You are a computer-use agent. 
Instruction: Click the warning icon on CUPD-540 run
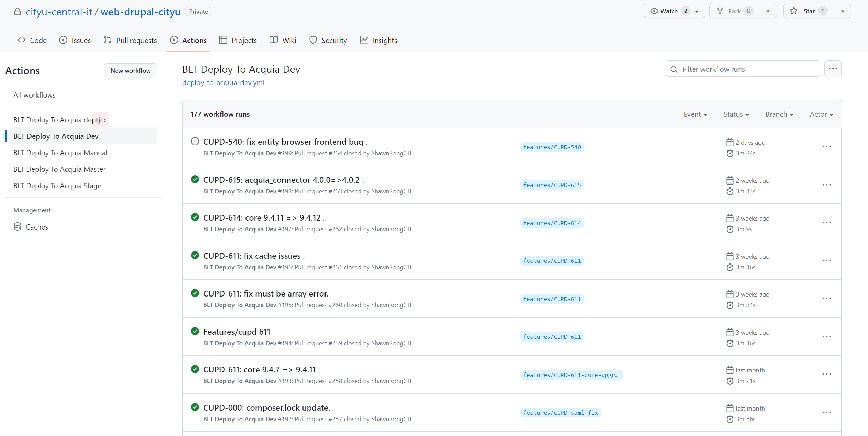(195, 141)
